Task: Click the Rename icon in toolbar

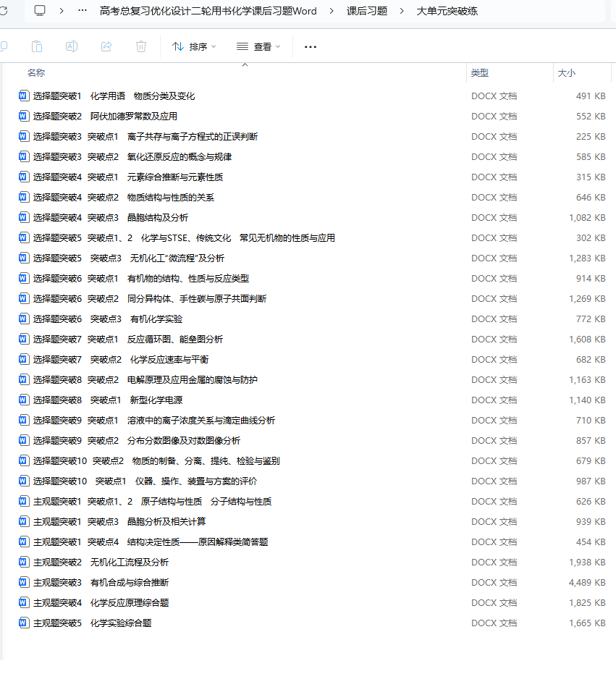Action: (72, 46)
